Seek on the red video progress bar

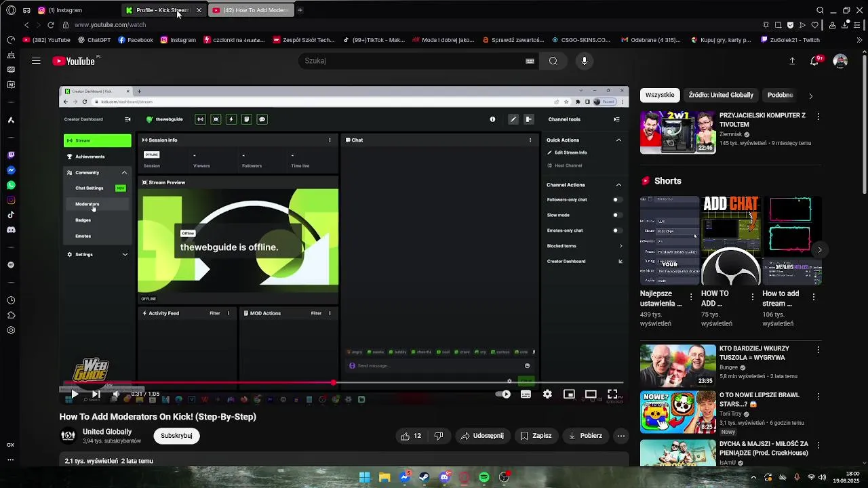(344, 382)
